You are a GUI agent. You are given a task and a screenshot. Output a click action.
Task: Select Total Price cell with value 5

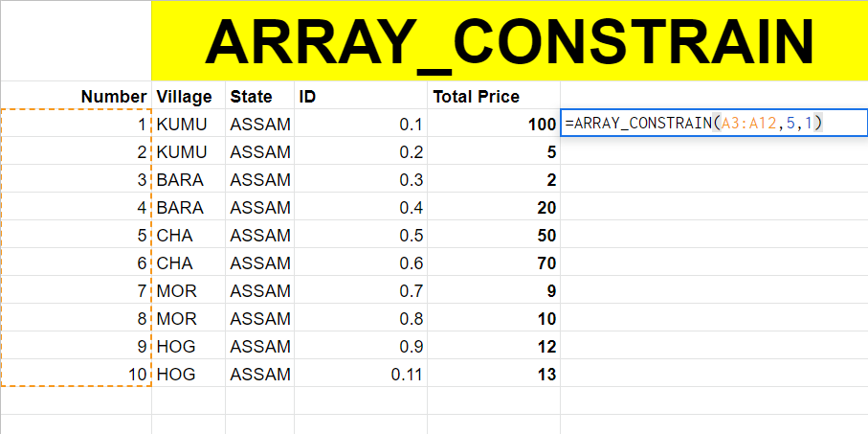pyautogui.click(x=494, y=150)
